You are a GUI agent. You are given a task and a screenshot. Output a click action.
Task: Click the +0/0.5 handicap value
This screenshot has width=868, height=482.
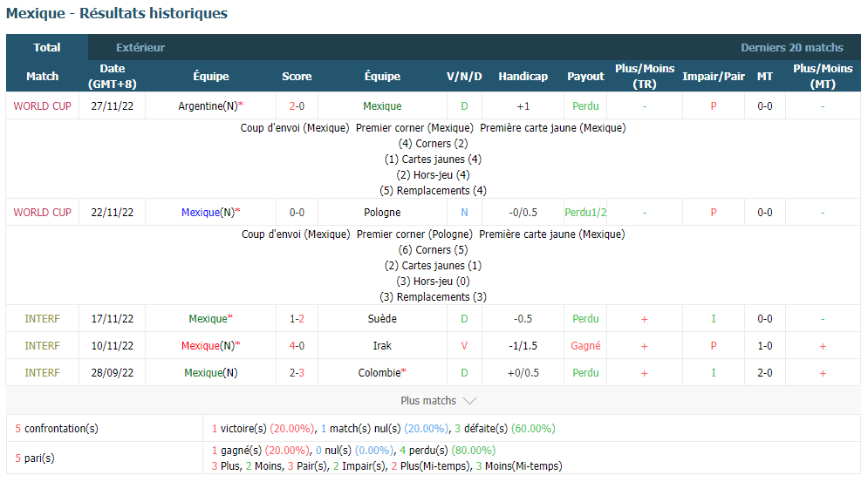click(x=523, y=373)
